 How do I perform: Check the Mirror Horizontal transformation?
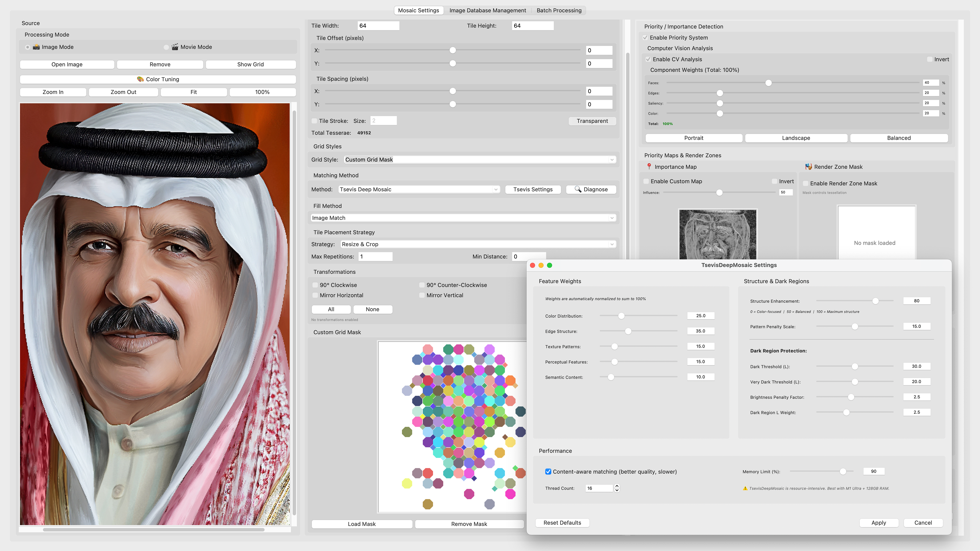pyautogui.click(x=315, y=295)
